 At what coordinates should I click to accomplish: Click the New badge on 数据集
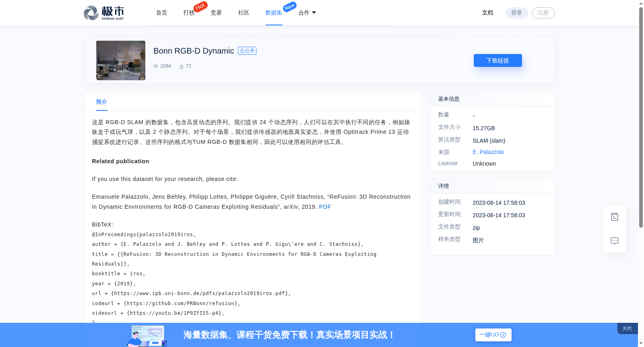tap(290, 6)
